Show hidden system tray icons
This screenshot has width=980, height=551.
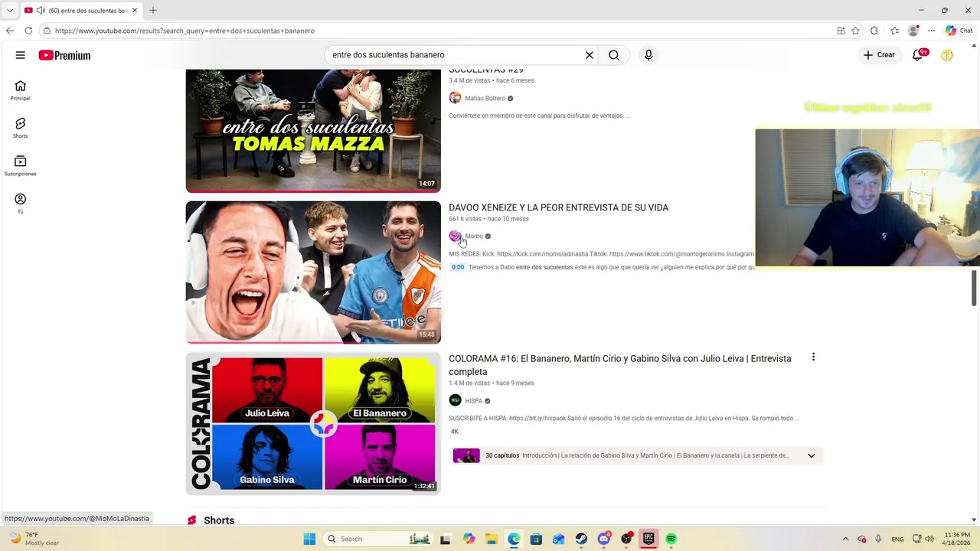pyautogui.click(x=845, y=539)
